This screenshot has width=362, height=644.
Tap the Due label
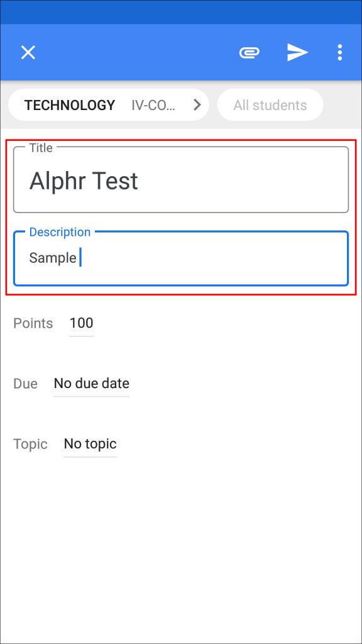25,383
